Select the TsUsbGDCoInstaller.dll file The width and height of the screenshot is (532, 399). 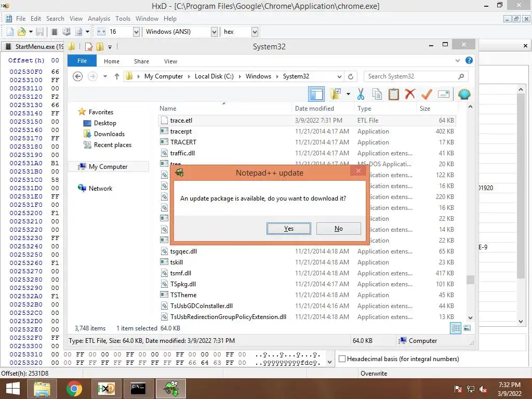[202, 306]
